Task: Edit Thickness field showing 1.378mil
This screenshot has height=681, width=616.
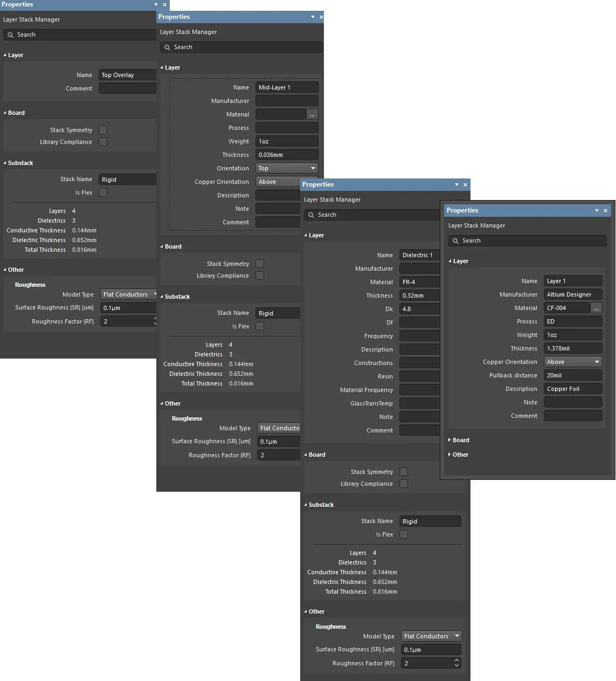Action: [x=573, y=348]
